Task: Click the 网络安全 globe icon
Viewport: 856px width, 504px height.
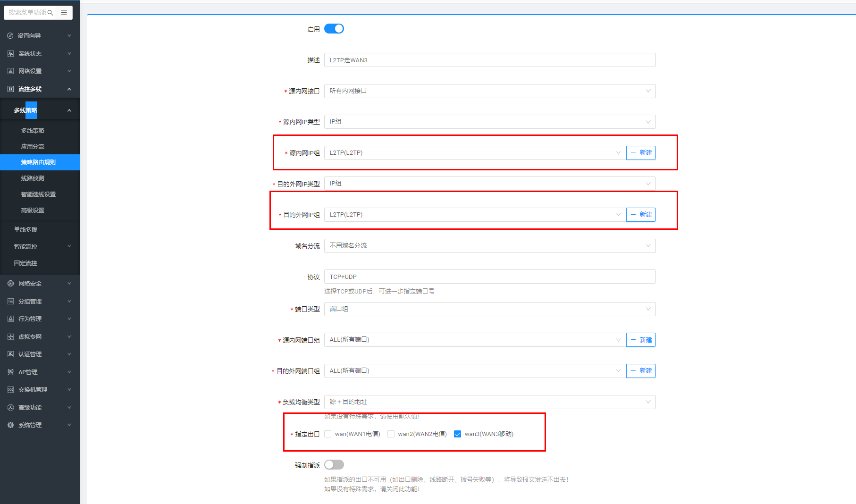Action: [10, 284]
